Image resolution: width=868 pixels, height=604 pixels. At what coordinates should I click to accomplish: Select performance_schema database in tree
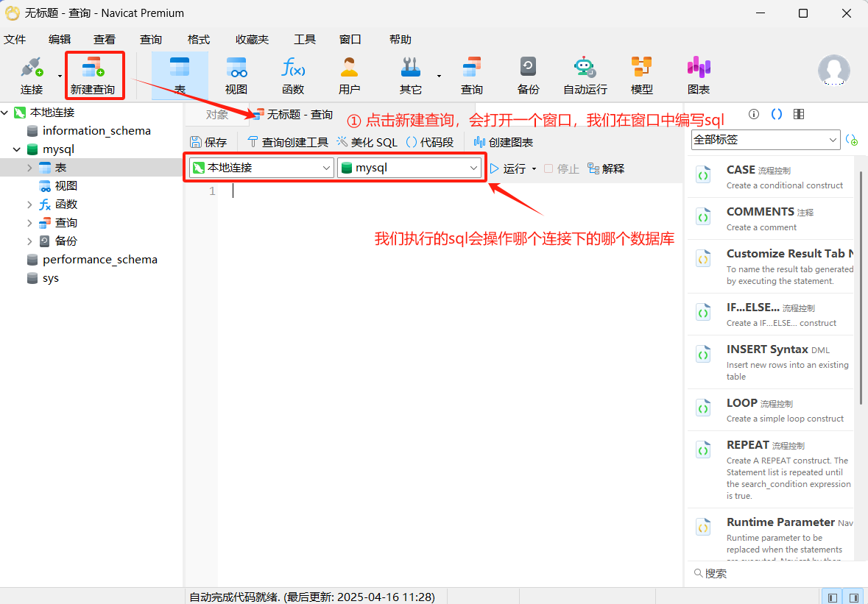point(99,260)
